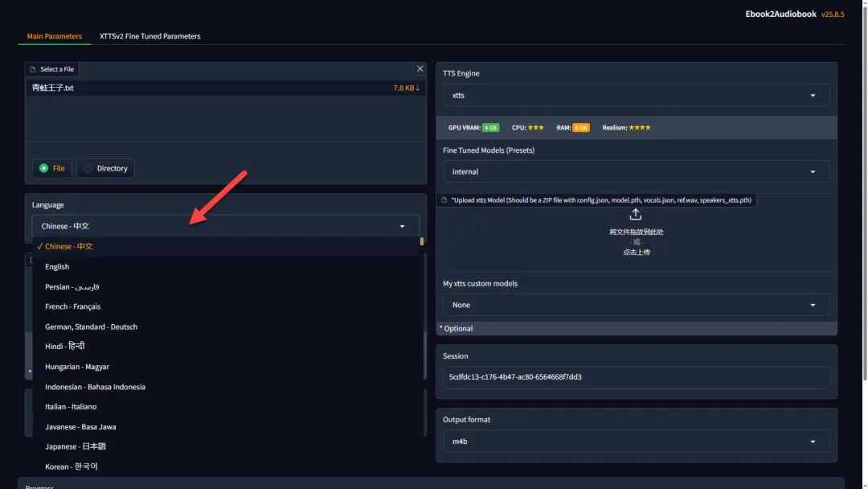Click the Realism star rating
868x489 pixels.
(640, 127)
